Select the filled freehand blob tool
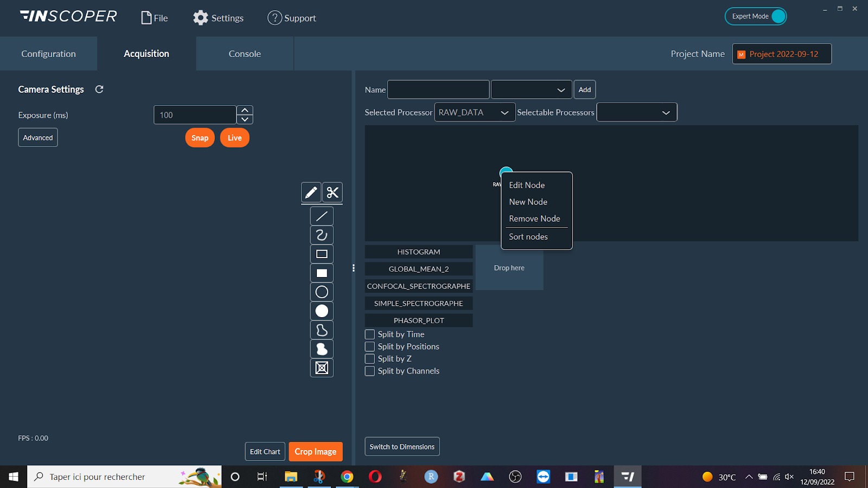The width and height of the screenshot is (868, 488). pos(322,349)
